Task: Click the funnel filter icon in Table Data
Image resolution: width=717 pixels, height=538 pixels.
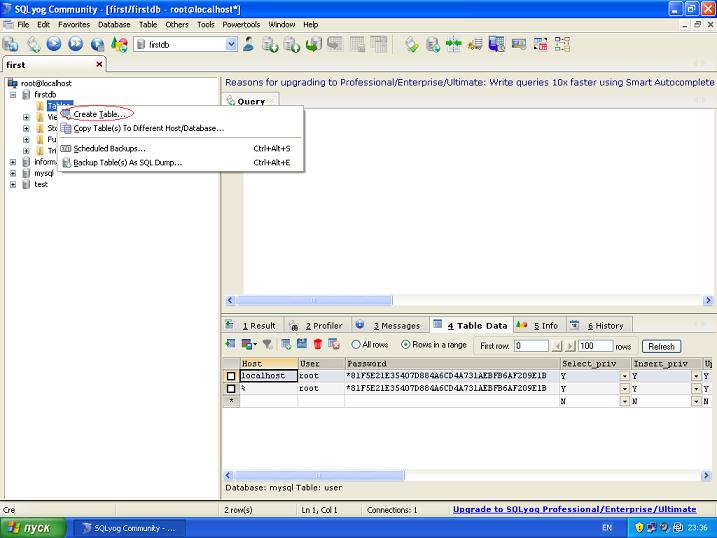Action: tap(268, 344)
